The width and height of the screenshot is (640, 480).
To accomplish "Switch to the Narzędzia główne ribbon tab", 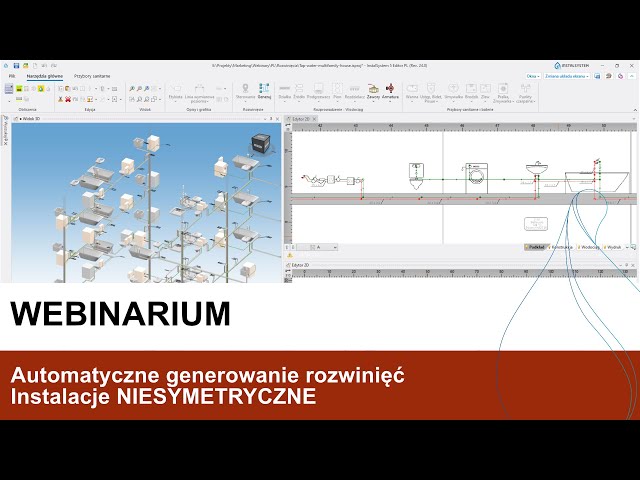I will pos(45,76).
